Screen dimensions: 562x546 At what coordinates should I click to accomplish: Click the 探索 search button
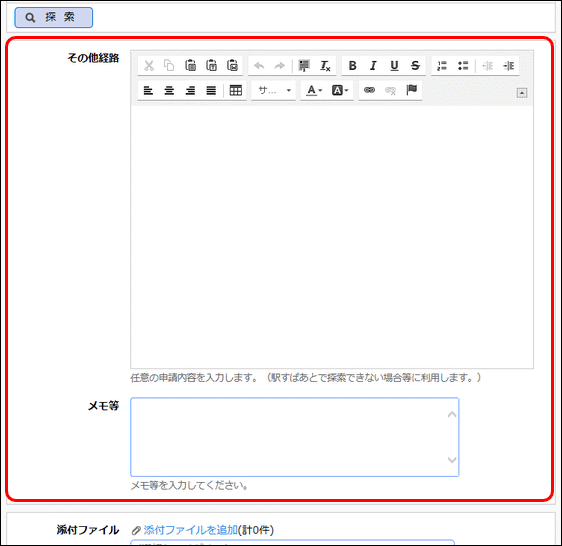[x=53, y=17]
